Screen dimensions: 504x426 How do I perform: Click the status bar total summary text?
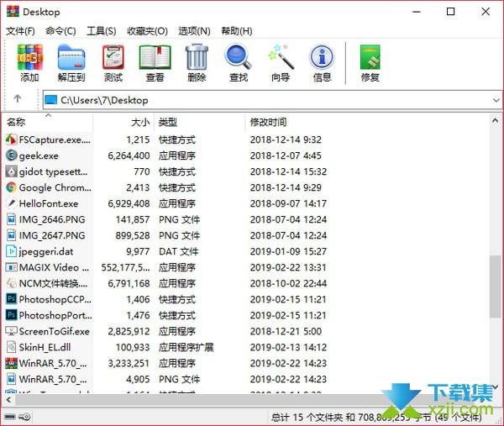click(376, 418)
